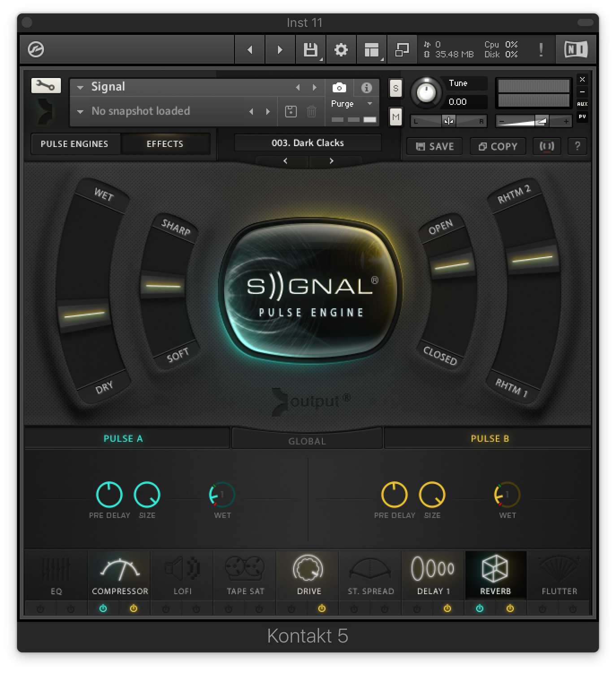Image resolution: width=616 pixels, height=673 pixels.
Task: Go to next instrument with right arrow
Action: pyautogui.click(x=280, y=49)
